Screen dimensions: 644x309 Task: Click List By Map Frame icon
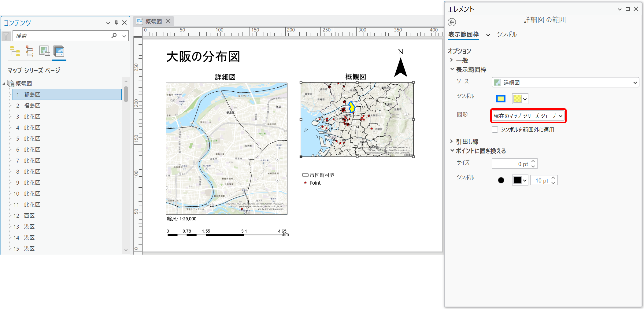point(44,51)
